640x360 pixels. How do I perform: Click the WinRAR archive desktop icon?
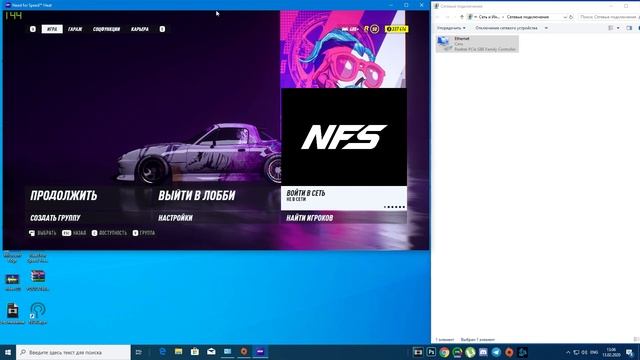[x=38, y=280]
